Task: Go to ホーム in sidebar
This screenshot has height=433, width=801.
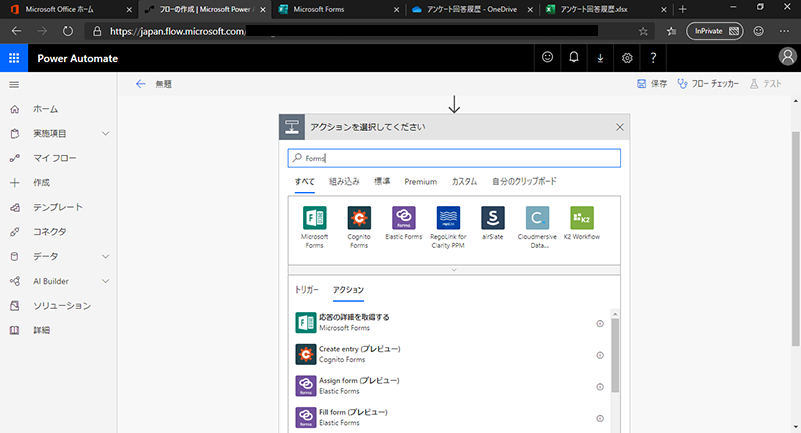Action: (x=45, y=109)
